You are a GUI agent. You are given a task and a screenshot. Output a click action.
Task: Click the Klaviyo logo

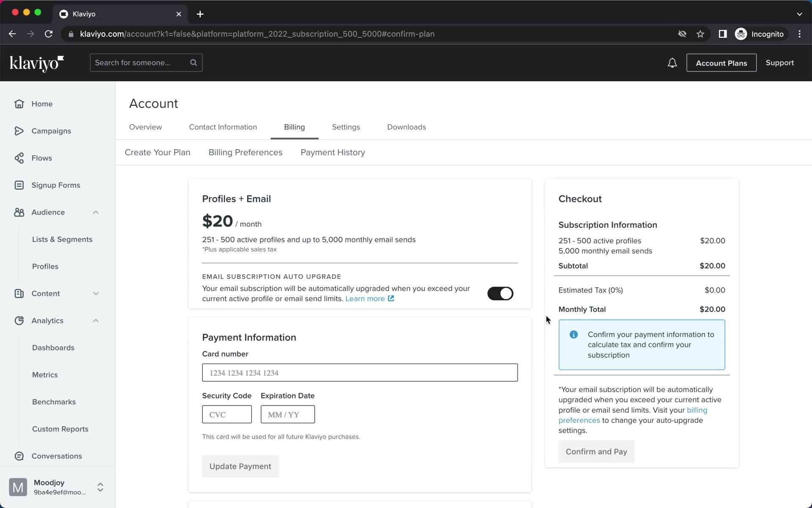tap(37, 63)
